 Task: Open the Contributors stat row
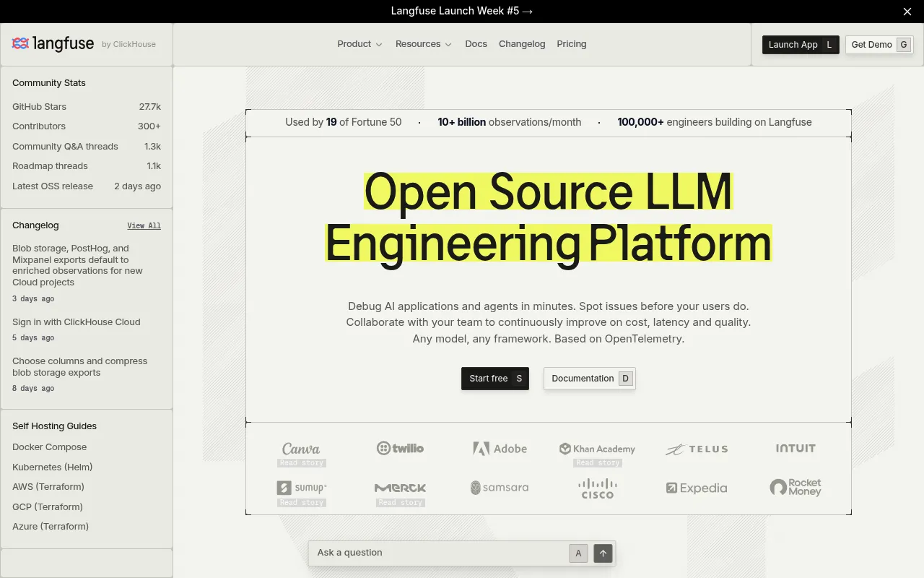click(x=87, y=126)
